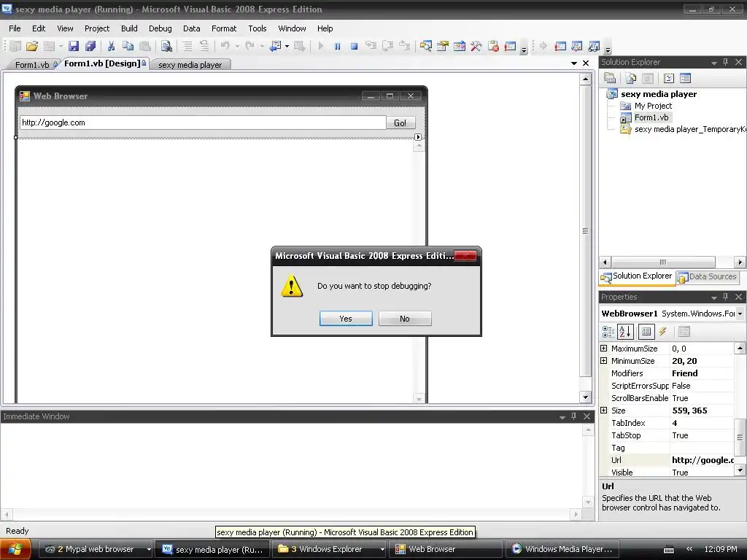The image size is (747, 560).
Task: Open the Properties Window toolbar icon
Action: point(443,46)
